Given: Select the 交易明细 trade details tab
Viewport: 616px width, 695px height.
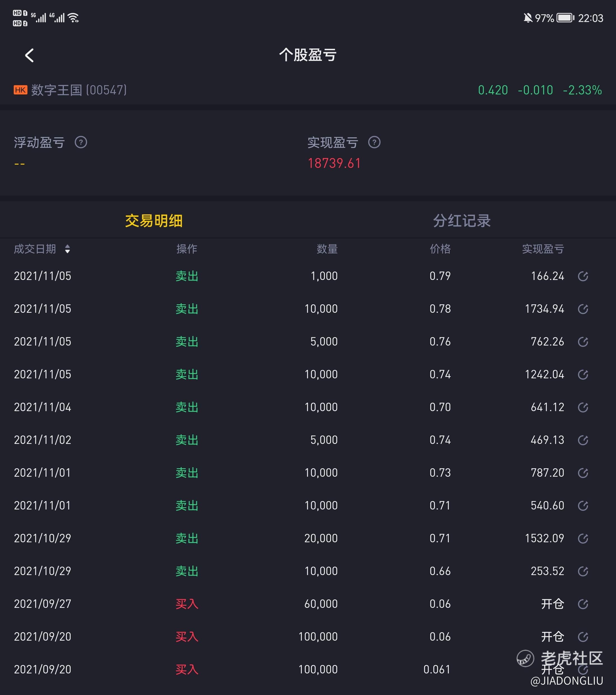Looking at the screenshot, I should [x=153, y=221].
